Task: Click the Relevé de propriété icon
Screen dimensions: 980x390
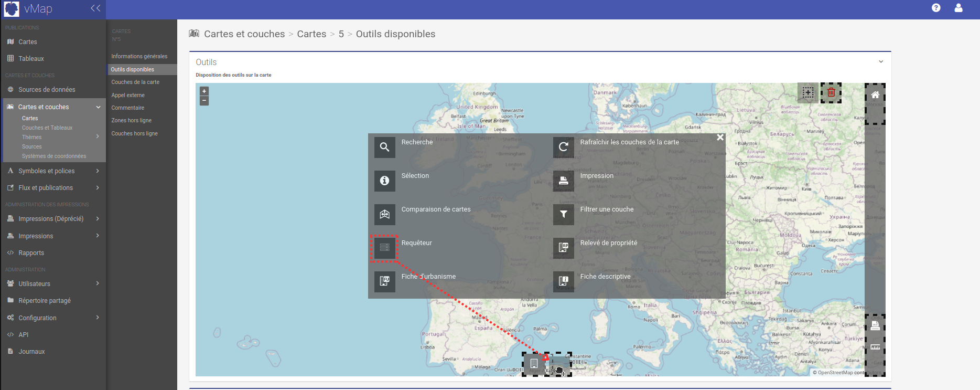Action: [563, 248]
